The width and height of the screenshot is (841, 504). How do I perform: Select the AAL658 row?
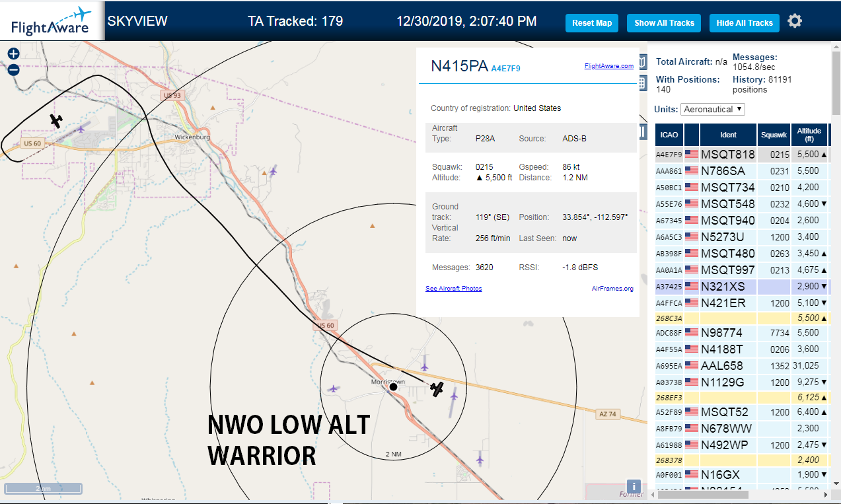click(743, 365)
